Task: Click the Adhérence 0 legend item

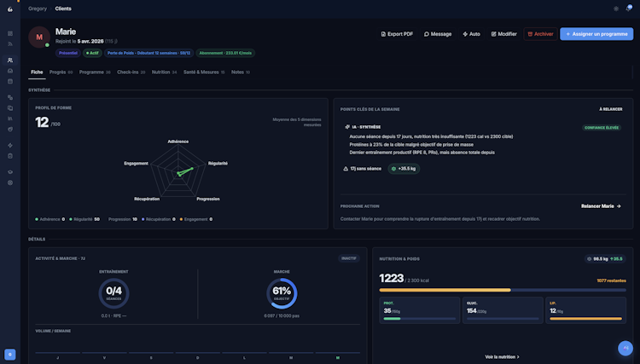Action: point(49,219)
